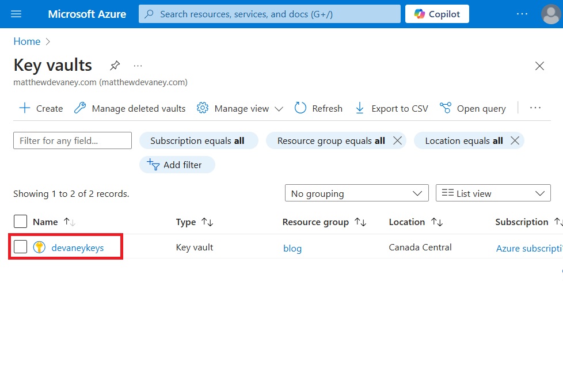Focus the Filter for any field box
Screen dimensions: 563x392
(73, 140)
